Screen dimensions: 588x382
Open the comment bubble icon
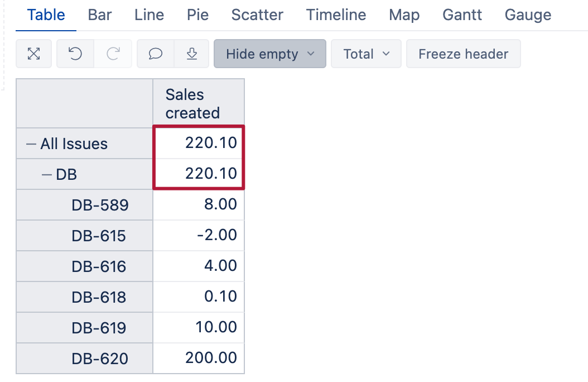(x=156, y=54)
